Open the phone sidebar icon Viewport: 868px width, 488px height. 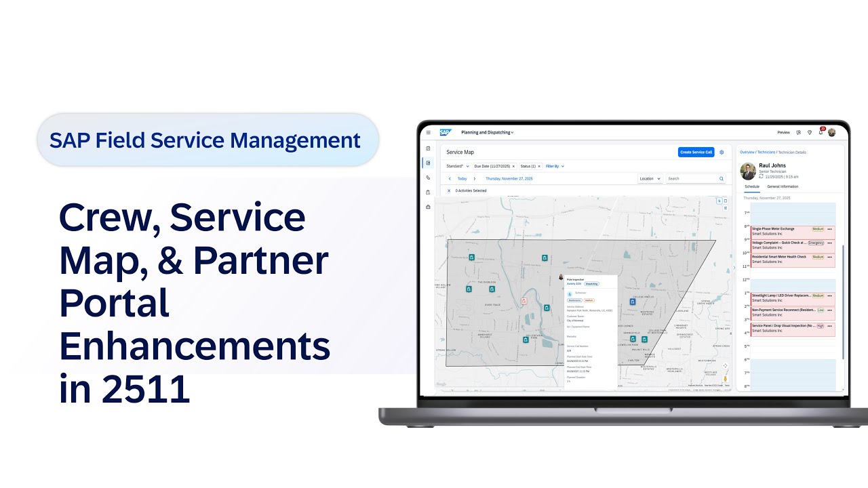point(428,178)
